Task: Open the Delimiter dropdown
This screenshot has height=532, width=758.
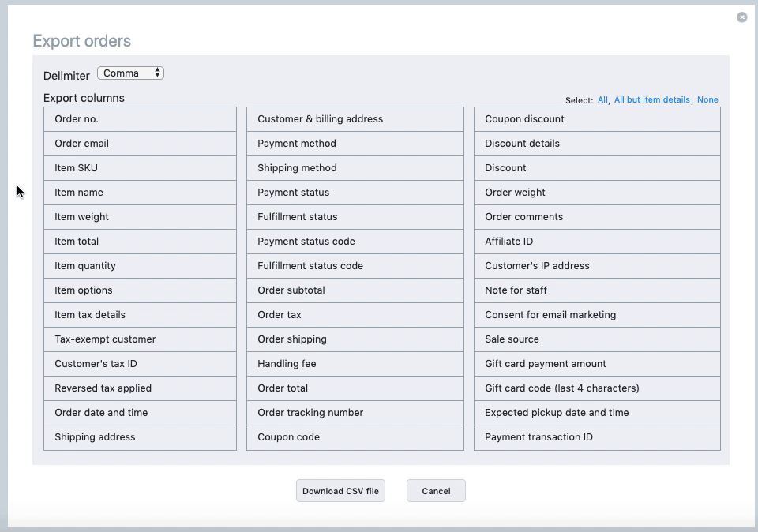Action: click(130, 73)
